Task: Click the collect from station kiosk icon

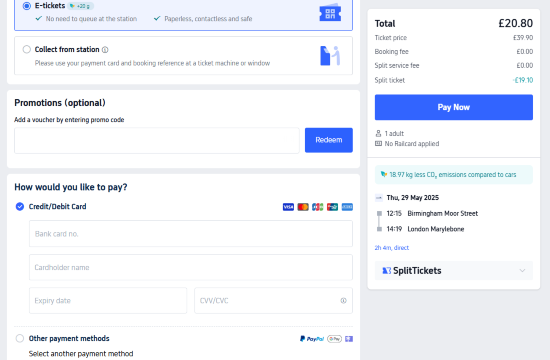Action: (330, 56)
